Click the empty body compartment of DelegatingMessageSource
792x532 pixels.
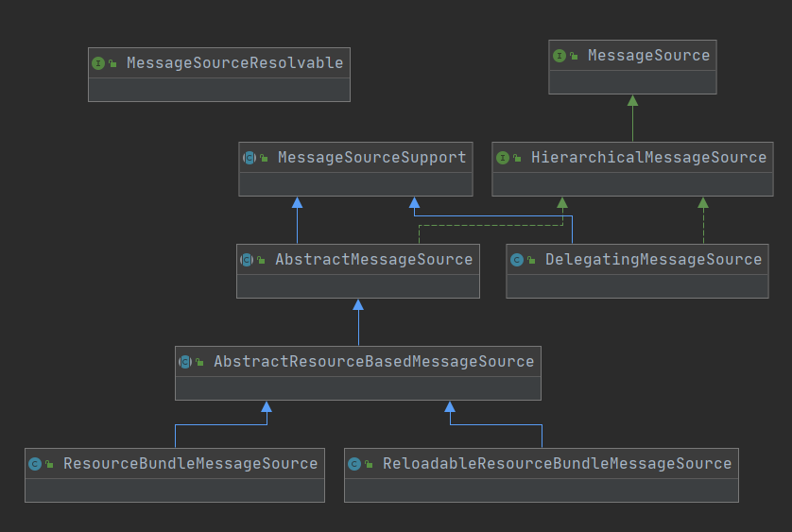pyautogui.click(x=637, y=286)
